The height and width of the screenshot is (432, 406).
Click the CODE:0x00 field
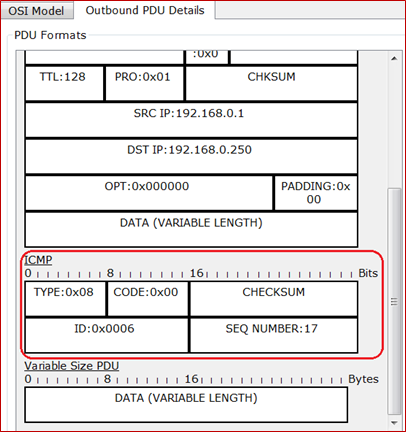148,299
